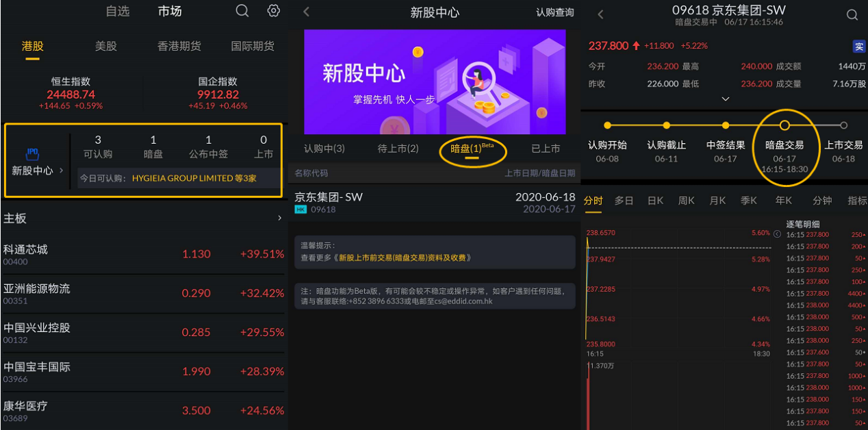This screenshot has height=430, width=868.
Task: Open 科通芯城 00400 stock row
Action: (x=143, y=255)
